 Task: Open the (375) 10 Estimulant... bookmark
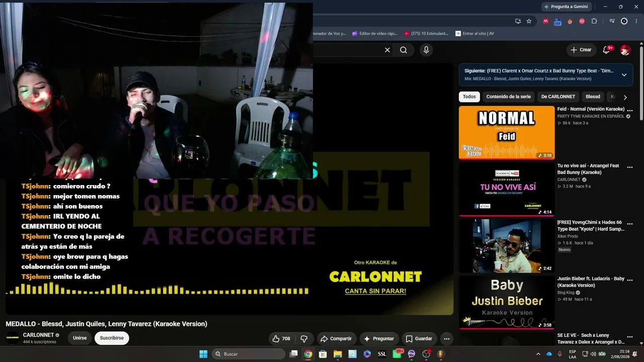pyautogui.click(x=426, y=34)
